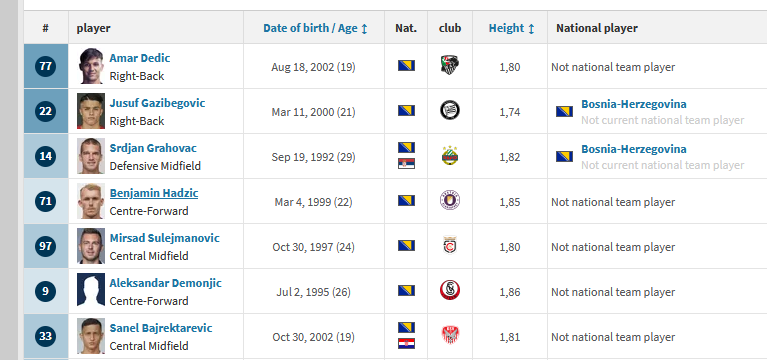767x360 pixels.
Task: Open Mirsad Sulejmanovic's profile link
Action: [164, 238]
